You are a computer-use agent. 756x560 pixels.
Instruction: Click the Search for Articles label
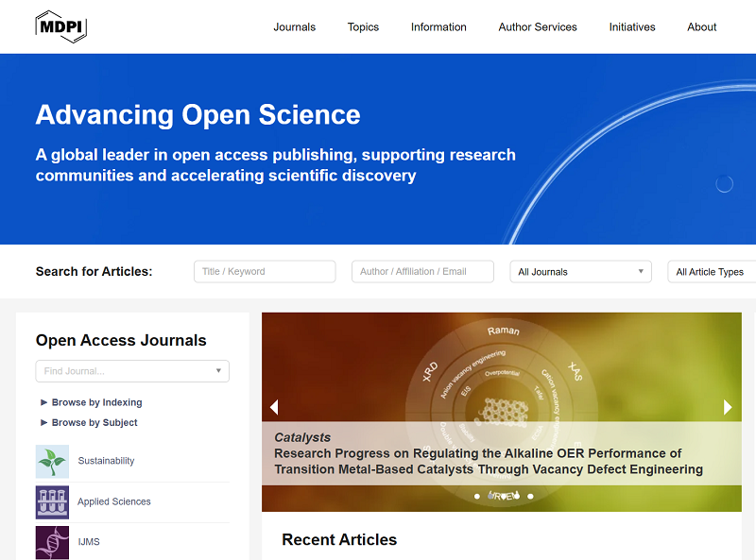[94, 271]
